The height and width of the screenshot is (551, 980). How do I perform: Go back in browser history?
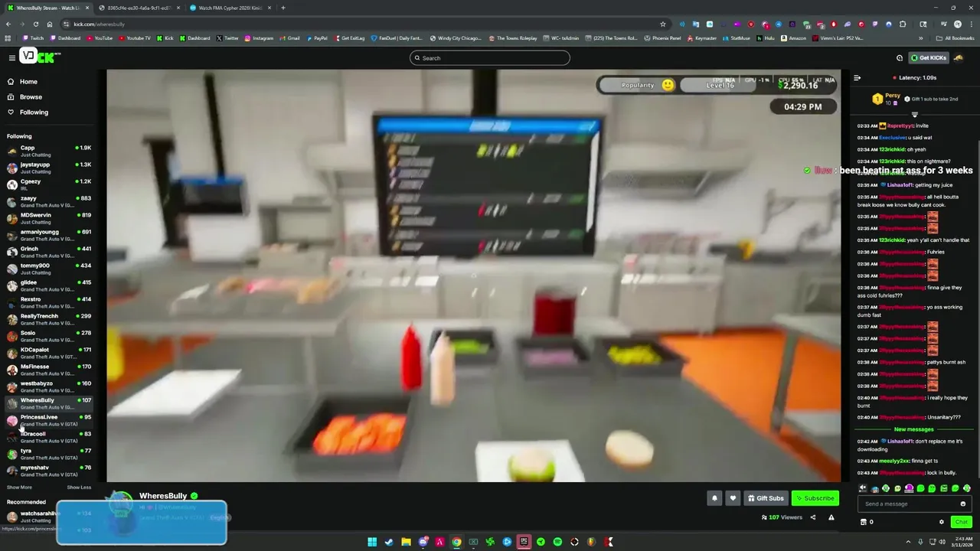[x=9, y=24]
